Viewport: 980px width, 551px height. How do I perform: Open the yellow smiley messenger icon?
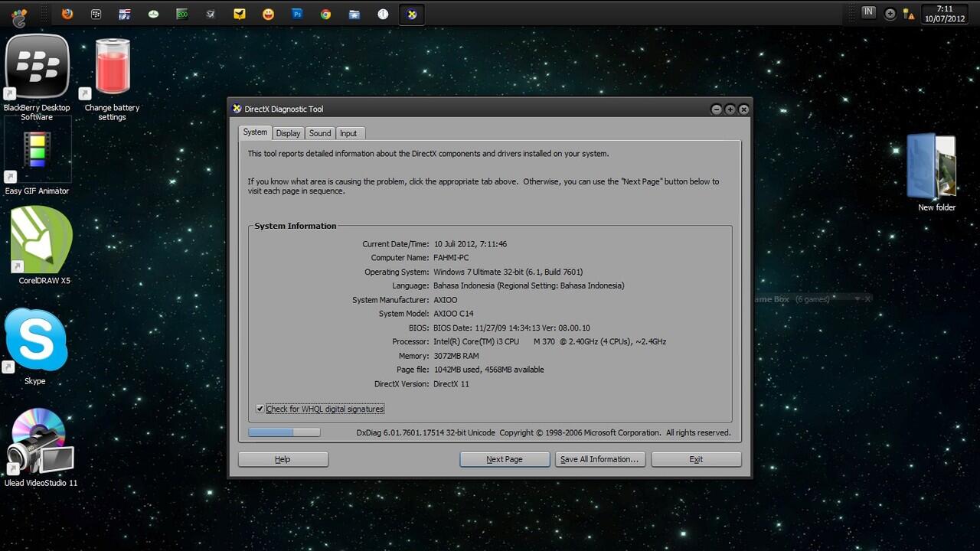268,14
